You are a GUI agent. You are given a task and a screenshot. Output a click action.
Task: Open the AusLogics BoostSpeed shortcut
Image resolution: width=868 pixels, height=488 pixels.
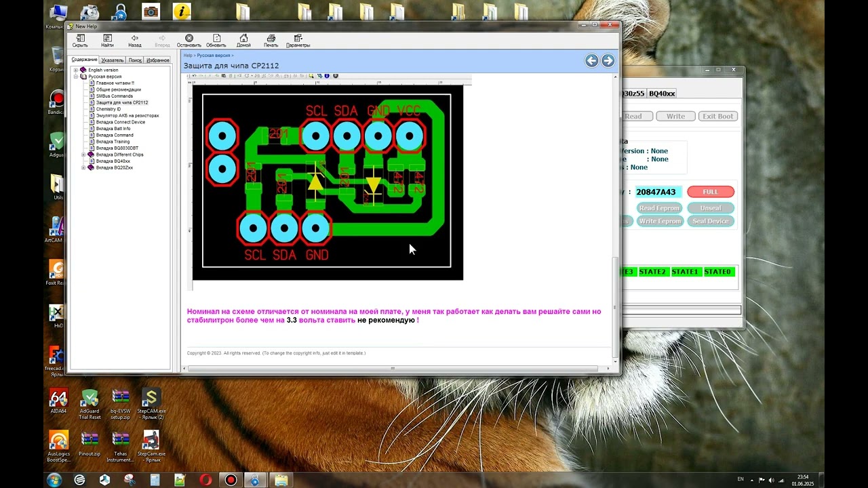pyautogui.click(x=58, y=447)
